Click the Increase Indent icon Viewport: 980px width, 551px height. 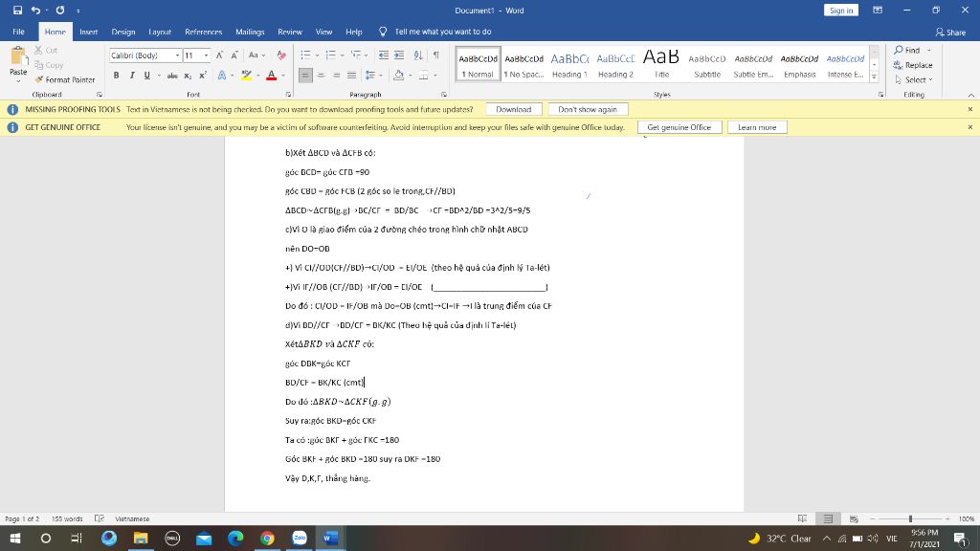pos(399,55)
